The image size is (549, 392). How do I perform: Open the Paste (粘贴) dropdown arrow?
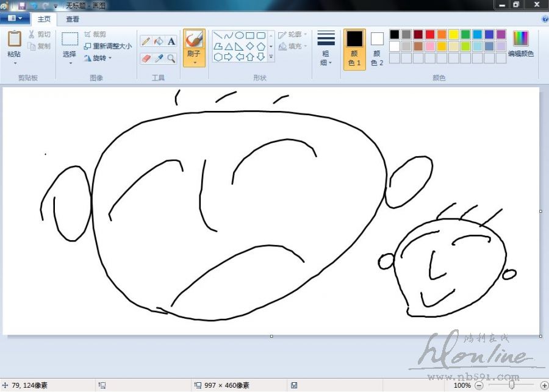[x=14, y=63]
